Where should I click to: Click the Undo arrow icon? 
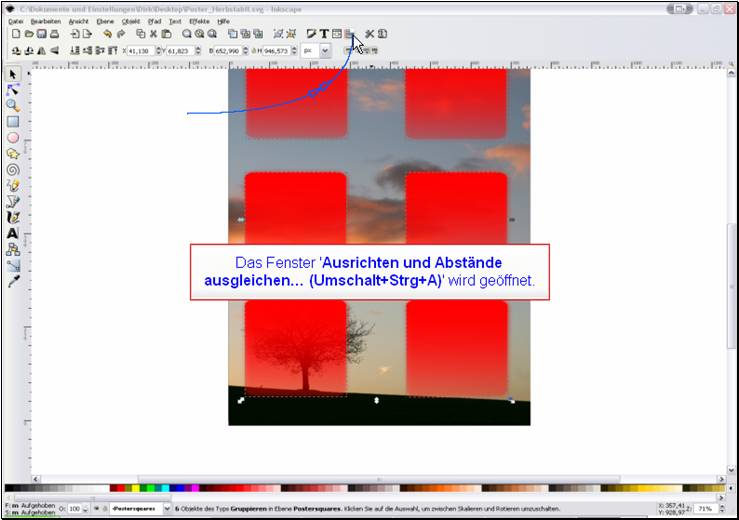(x=106, y=34)
